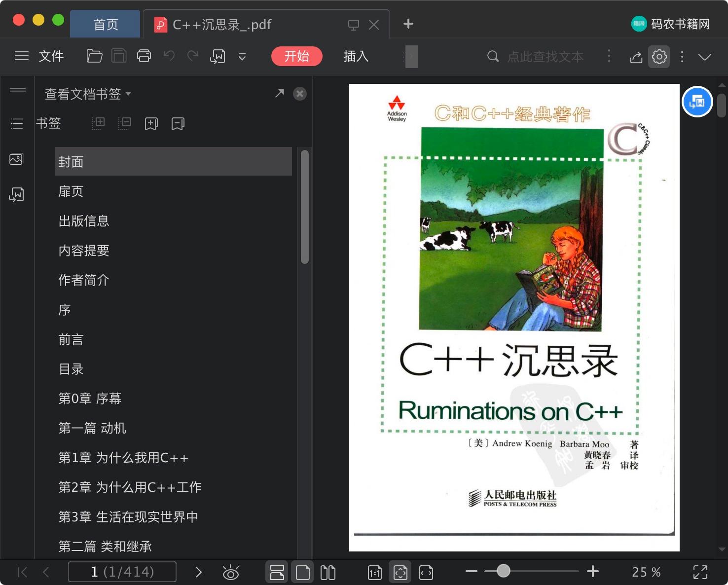Click the sidebar PDF convert icon
Screen dimensions: 728x585
click(16, 194)
